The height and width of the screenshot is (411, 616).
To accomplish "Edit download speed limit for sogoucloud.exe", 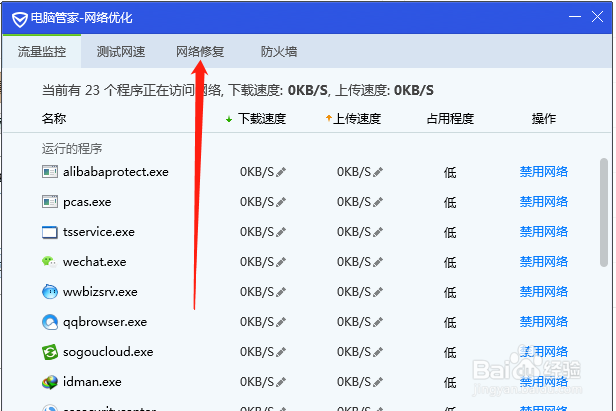I will (x=281, y=352).
